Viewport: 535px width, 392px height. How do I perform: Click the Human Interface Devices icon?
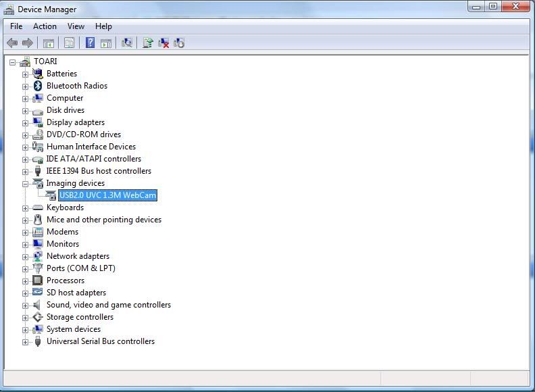[x=38, y=147]
